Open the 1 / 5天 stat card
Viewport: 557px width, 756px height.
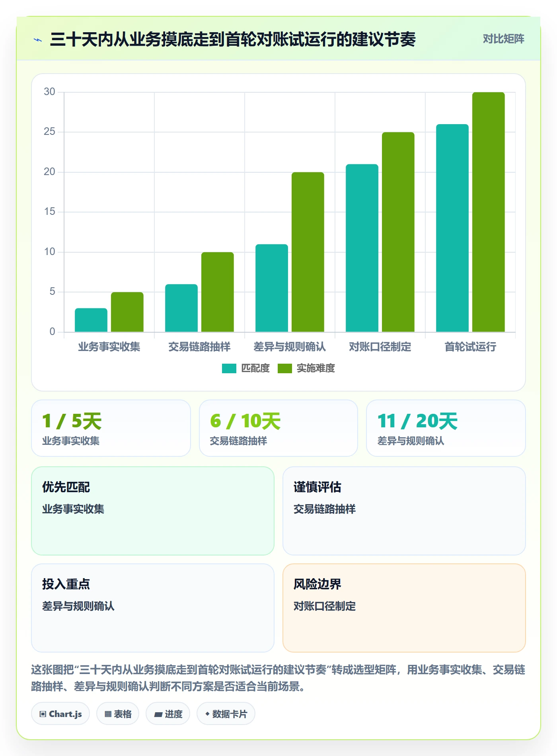click(x=111, y=428)
